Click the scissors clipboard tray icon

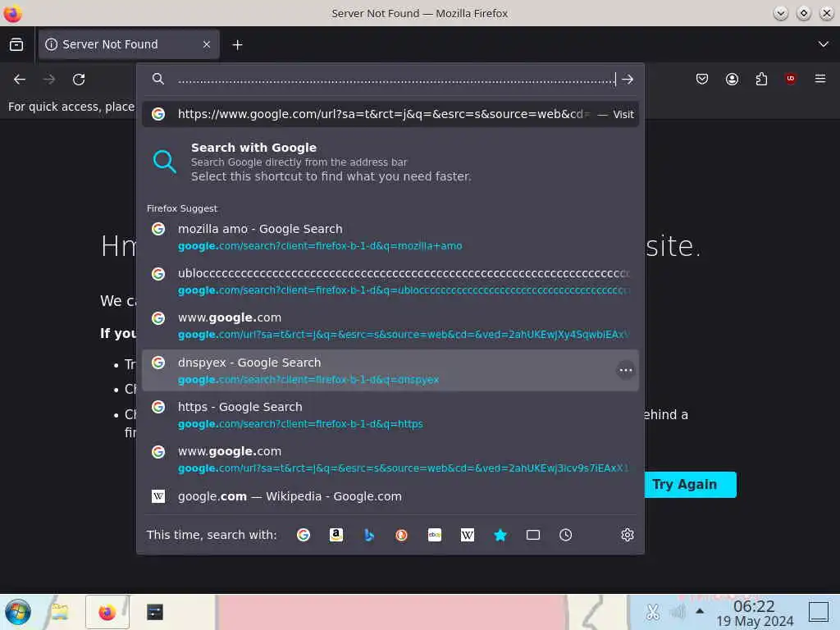tap(652, 612)
